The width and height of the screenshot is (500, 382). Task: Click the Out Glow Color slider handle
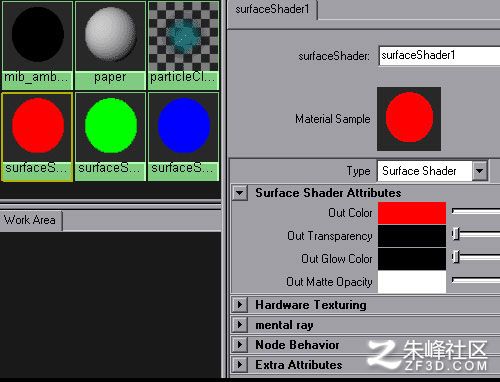pos(456,257)
